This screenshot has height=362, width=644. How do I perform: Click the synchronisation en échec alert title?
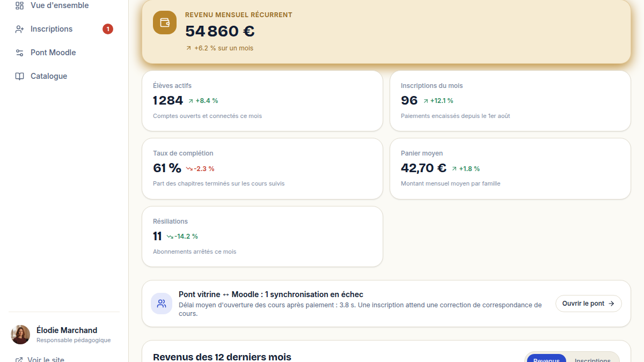tap(271, 294)
